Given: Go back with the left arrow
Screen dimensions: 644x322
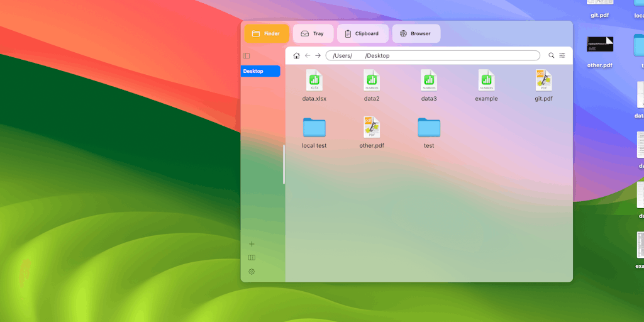Looking at the screenshot, I should pos(308,55).
